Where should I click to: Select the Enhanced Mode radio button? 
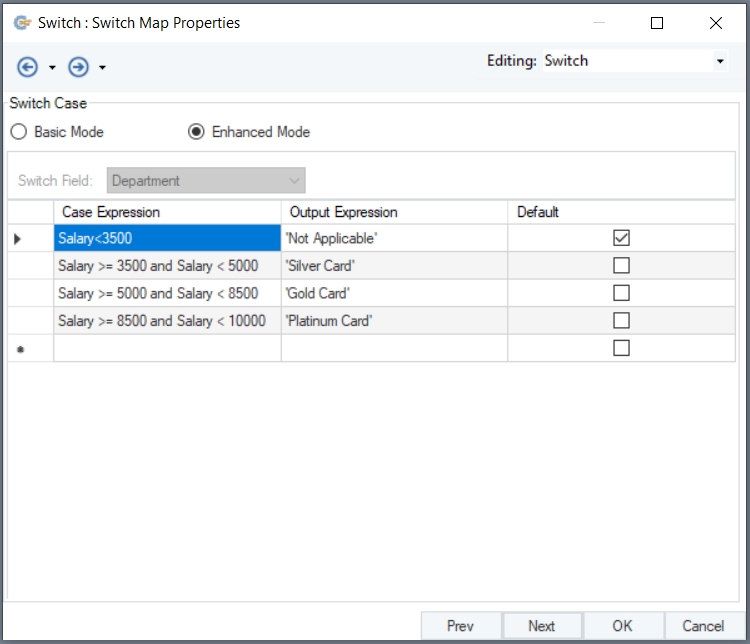(197, 132)
